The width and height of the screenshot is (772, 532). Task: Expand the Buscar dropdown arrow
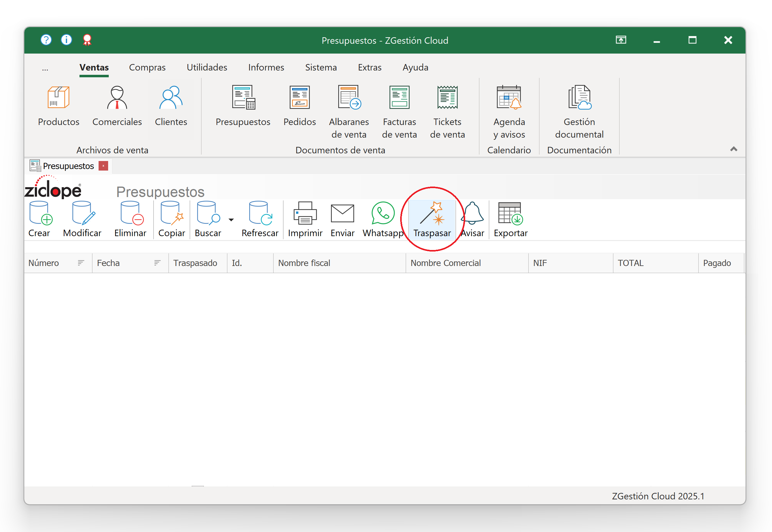click(x=231, y=220)
